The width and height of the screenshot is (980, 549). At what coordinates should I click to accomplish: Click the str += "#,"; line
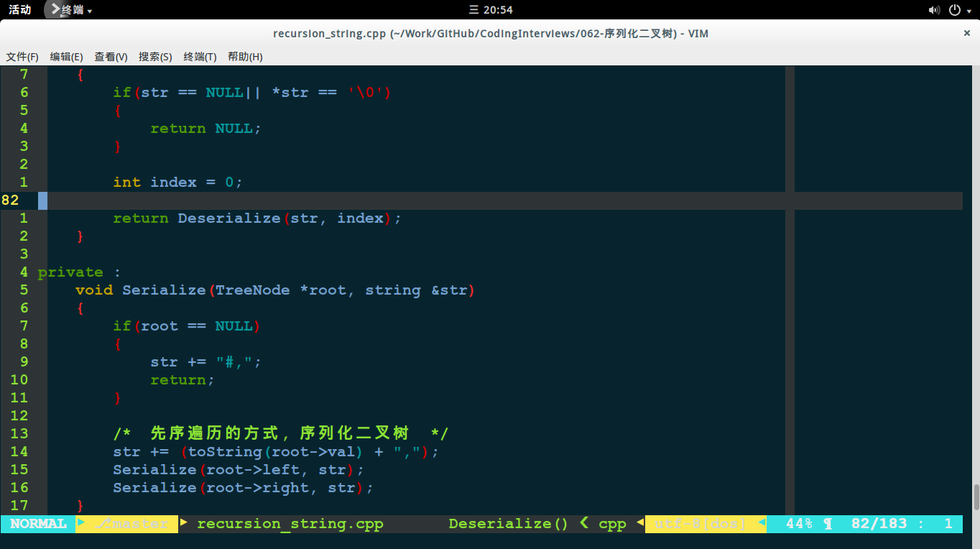coord(206,362)
